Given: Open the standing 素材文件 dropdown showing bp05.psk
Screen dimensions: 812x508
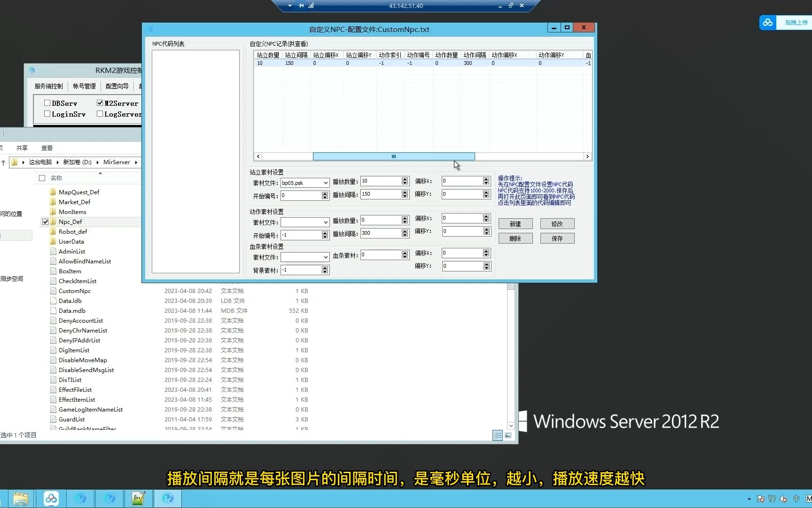Looking at the screenshot, I should click(x=325, y=183).
